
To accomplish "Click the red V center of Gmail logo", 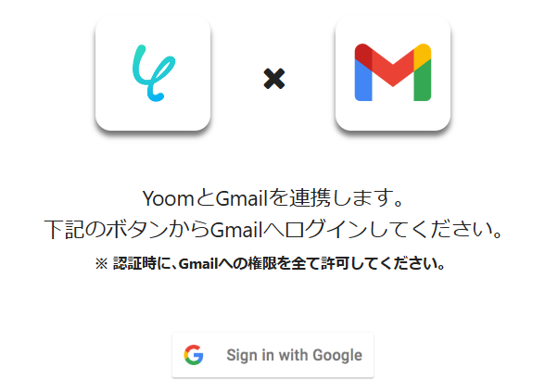I will coord(393,70).
